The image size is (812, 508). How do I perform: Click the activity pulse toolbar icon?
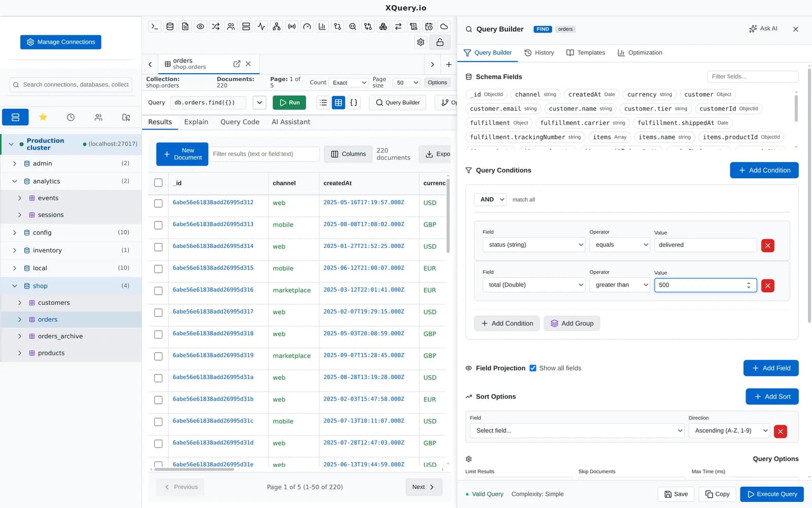pyautogui.click(x=261, y=26)
